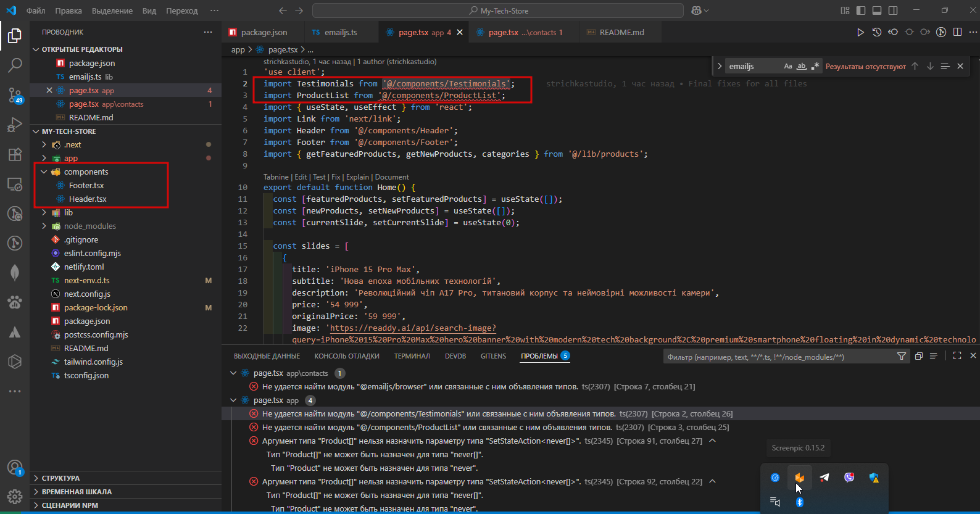Click the problems filter input field
Screen dimensions: 980x514
point(778,357)
